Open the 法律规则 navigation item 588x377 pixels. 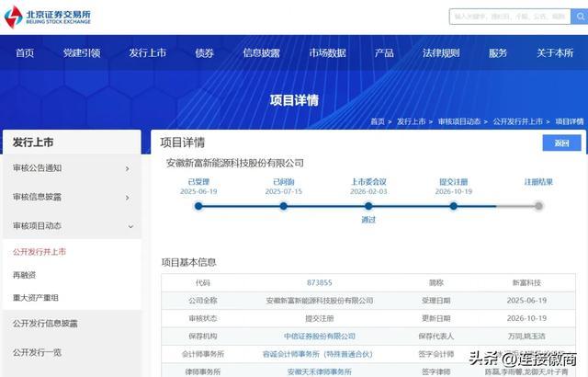point(441,53)
